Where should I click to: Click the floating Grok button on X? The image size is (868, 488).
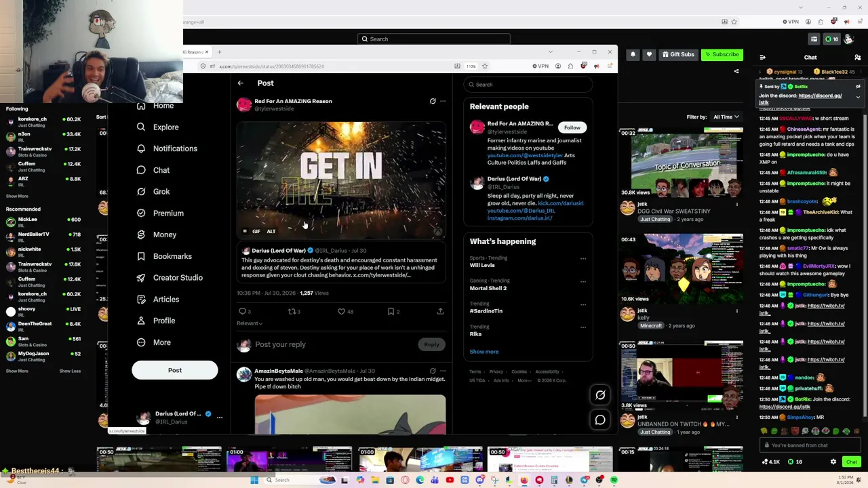pos(600,394)
